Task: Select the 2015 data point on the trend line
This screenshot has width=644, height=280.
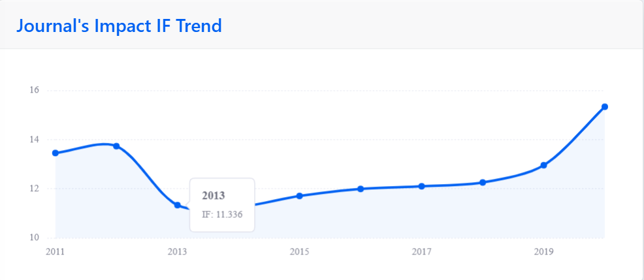Action: click(300, 196)
